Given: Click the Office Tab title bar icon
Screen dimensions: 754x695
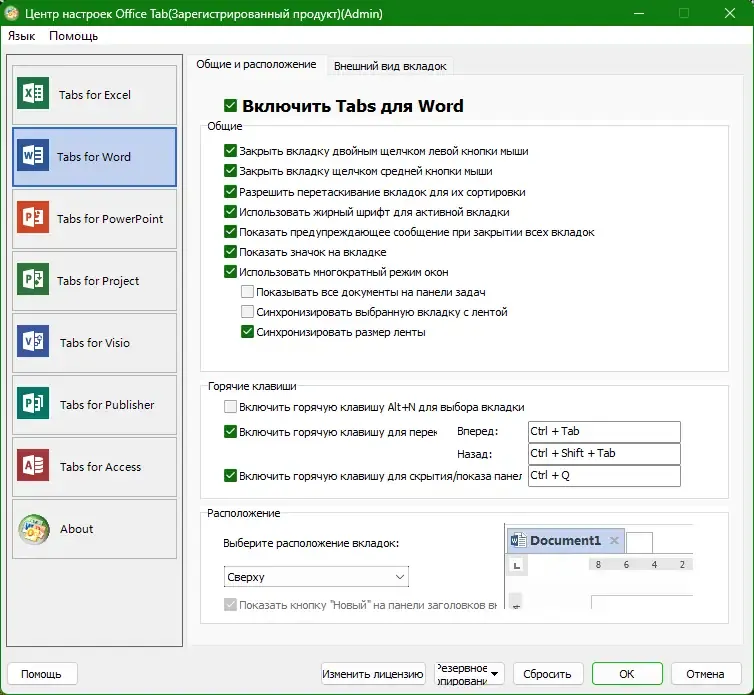Looking at the screenshot, I should coord(12,13).
